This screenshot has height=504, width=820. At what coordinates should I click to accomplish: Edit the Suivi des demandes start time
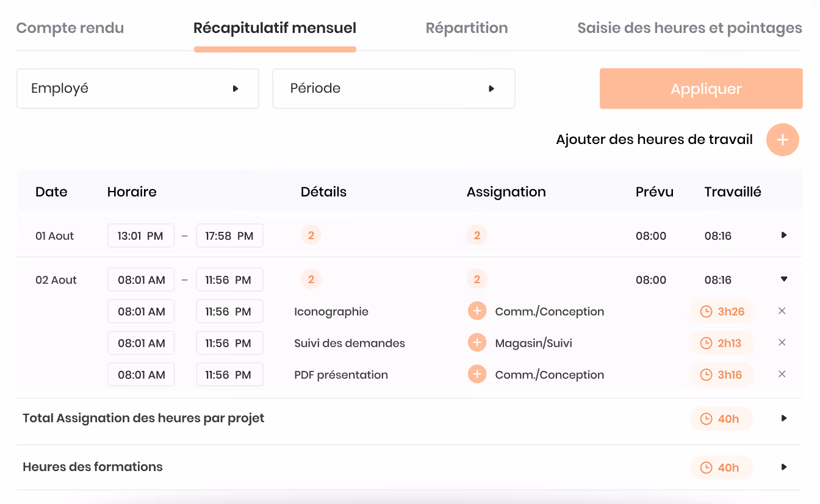pyautogui.click(x=141, y=344)
